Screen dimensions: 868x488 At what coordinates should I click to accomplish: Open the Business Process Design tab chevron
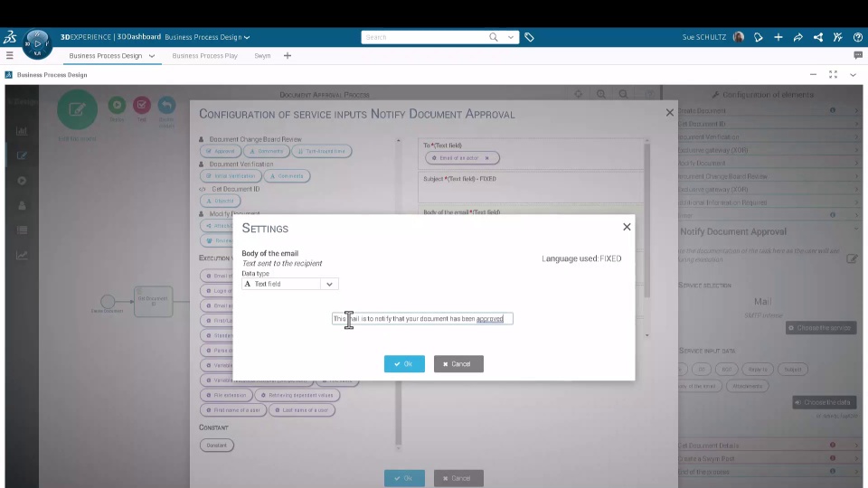click(x=152, y=56)
